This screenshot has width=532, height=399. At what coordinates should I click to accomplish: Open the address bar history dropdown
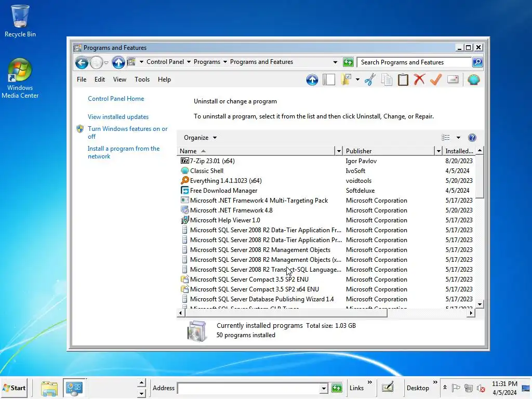tap(335, 62)
